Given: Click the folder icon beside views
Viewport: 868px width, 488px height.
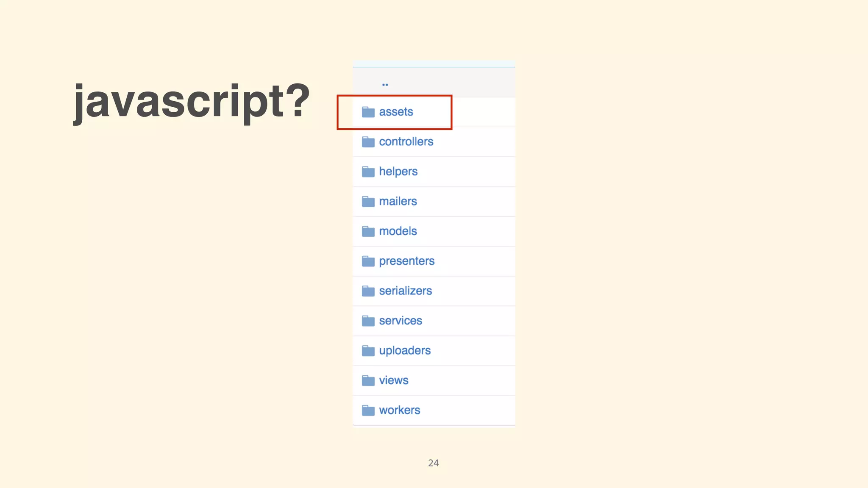Looking at the screenshot, I should pyautogui.click(x=368, y=381).
